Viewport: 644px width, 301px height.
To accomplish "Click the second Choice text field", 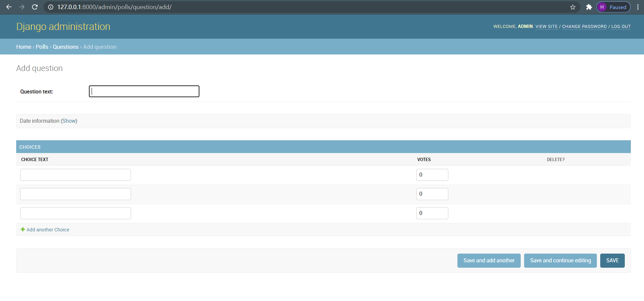I will [x=75, y=194].
